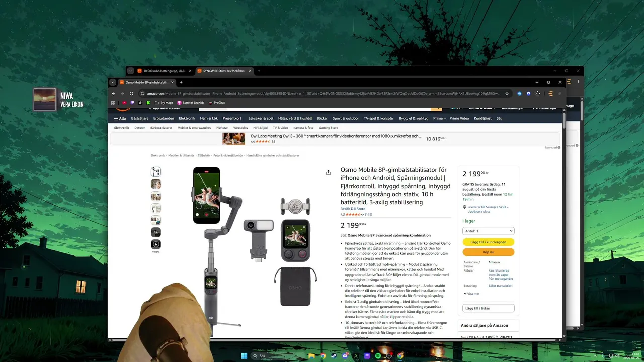644x362 pixels.
Task: Play the product video thumbnail
Action: click(x=156, y=244)
